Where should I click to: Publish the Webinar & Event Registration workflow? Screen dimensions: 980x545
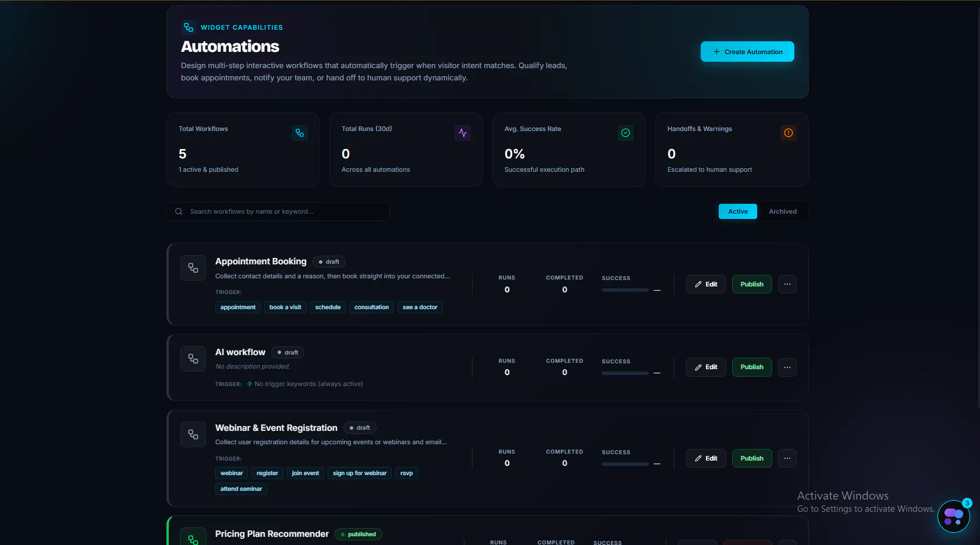[752, 458]
